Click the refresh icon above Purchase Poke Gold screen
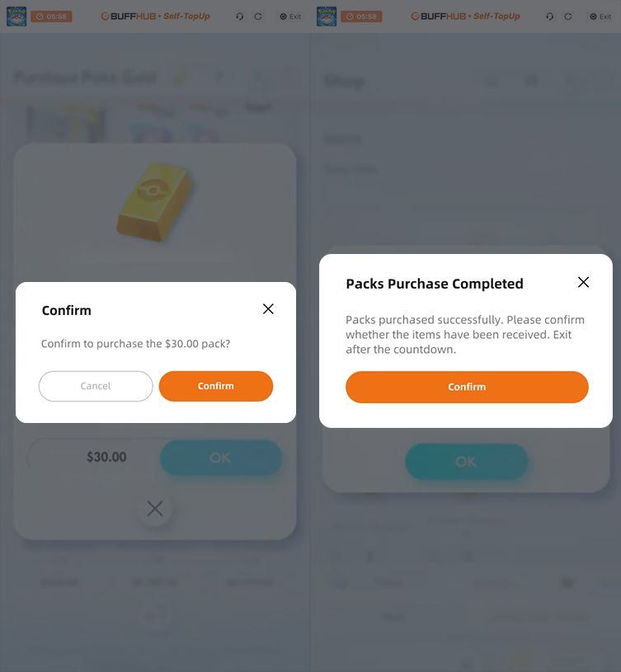The width and height of the screenshot is (621, 672). [x=258, y=16]
